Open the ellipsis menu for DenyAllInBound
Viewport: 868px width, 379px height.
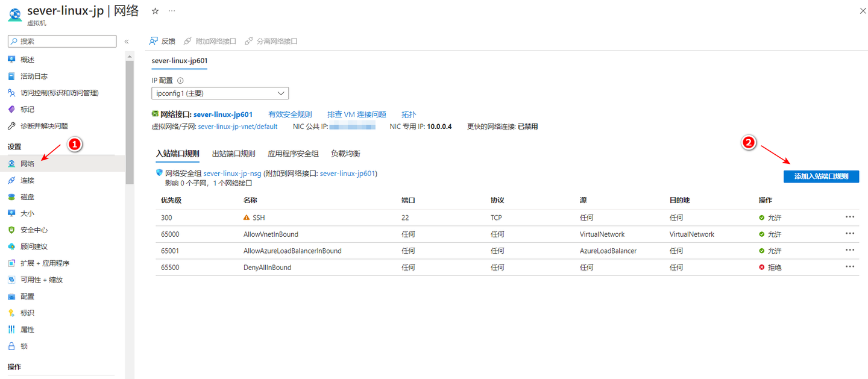click(850, 267)
